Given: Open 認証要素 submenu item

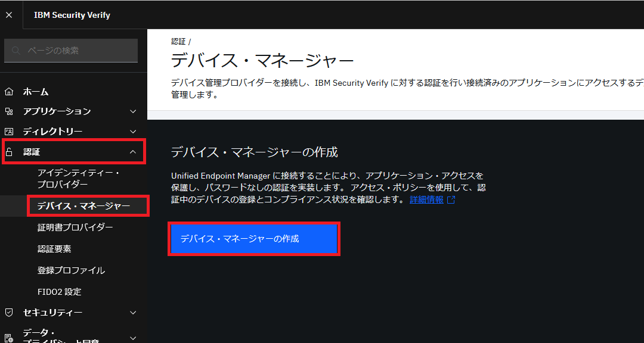Looking at the screenshot, I should pos(54,249).
